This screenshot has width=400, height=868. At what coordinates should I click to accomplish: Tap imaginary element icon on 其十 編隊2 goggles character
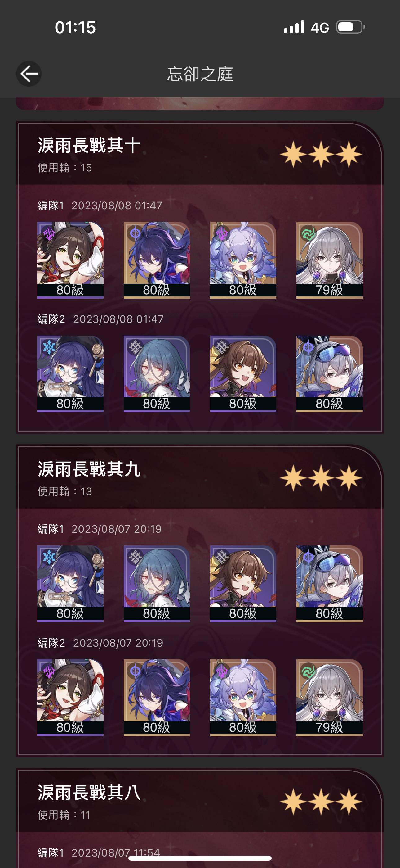[308, 347]
